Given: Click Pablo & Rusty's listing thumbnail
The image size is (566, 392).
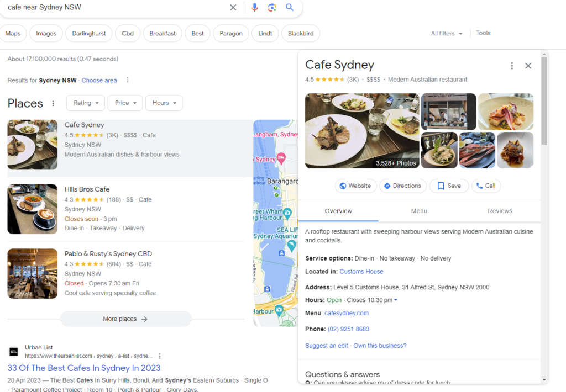Looking at the screenshot, I should point(33,273).
